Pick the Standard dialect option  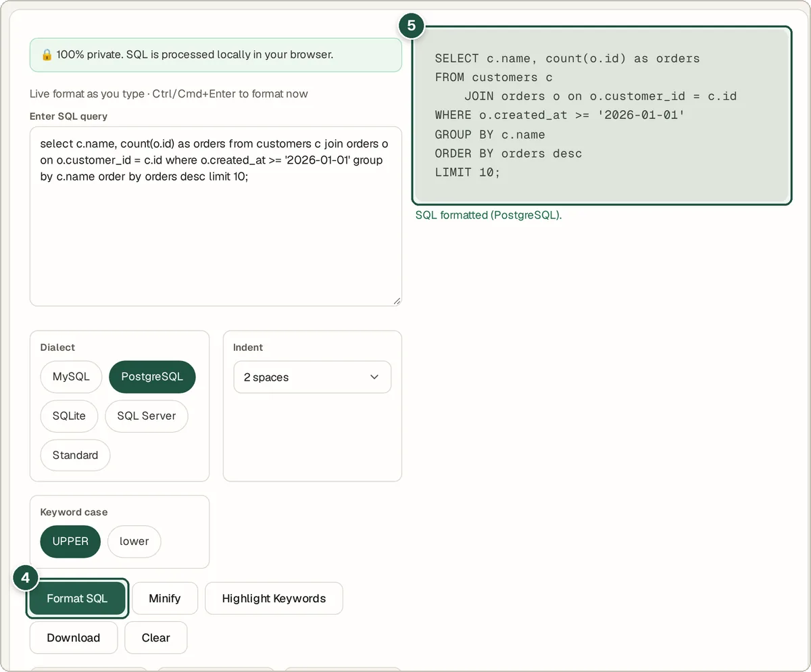click(75, 455)
